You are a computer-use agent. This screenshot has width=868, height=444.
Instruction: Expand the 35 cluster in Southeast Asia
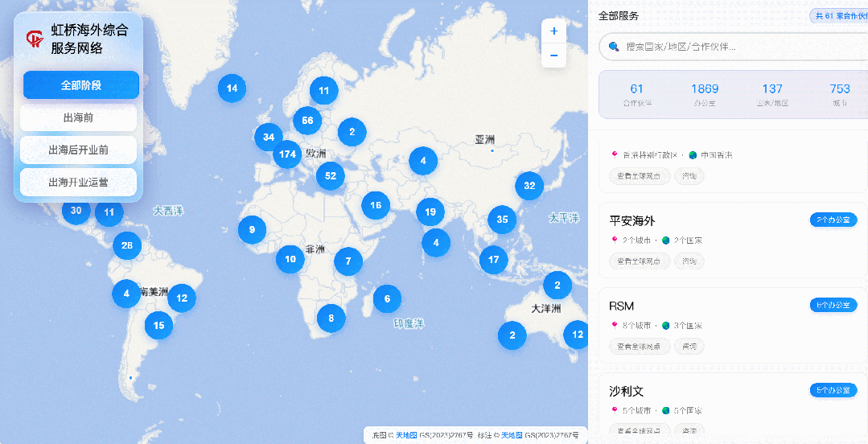tap(502, 219)
